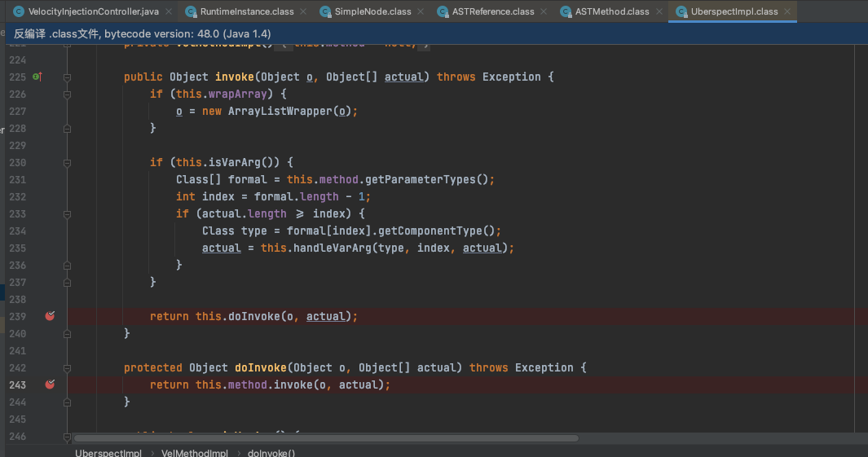Click getComponentType on line 234
Screen dimensions: 868x457
(x=430, y=231)
